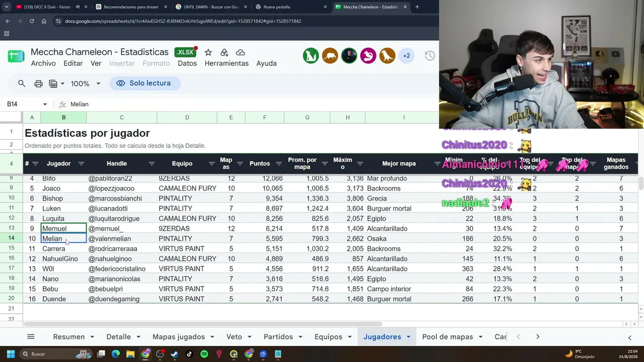The height and width of the screenshot is (362, 644).
Task: Reload the current browser page
Action: [32, 21]
